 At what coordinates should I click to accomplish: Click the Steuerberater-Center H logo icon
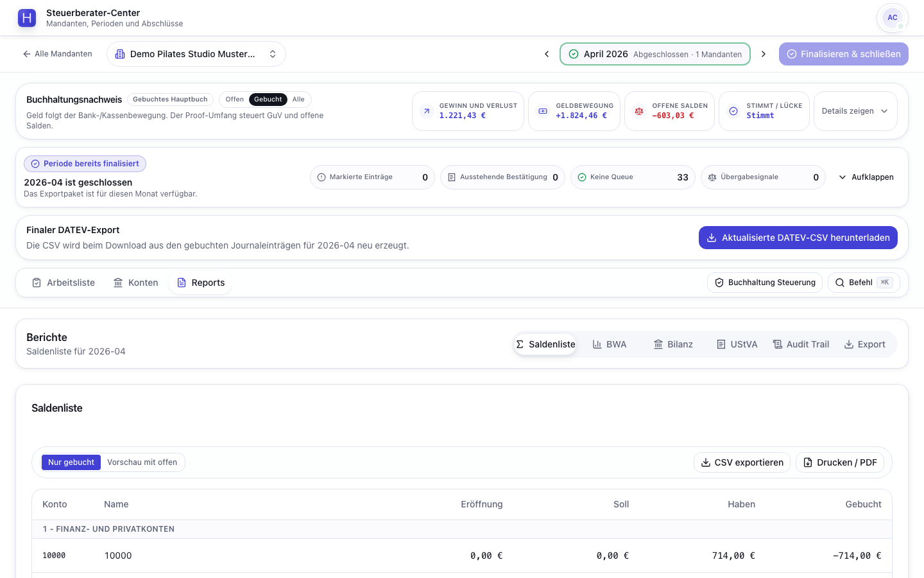pyautogui.click(x=27, y=18)
